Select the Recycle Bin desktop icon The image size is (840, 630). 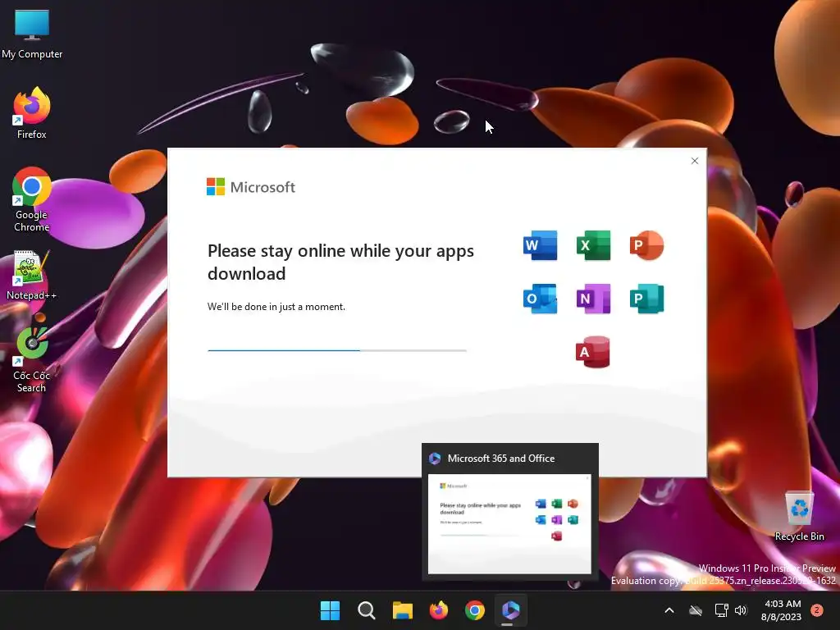coord(799,516)
